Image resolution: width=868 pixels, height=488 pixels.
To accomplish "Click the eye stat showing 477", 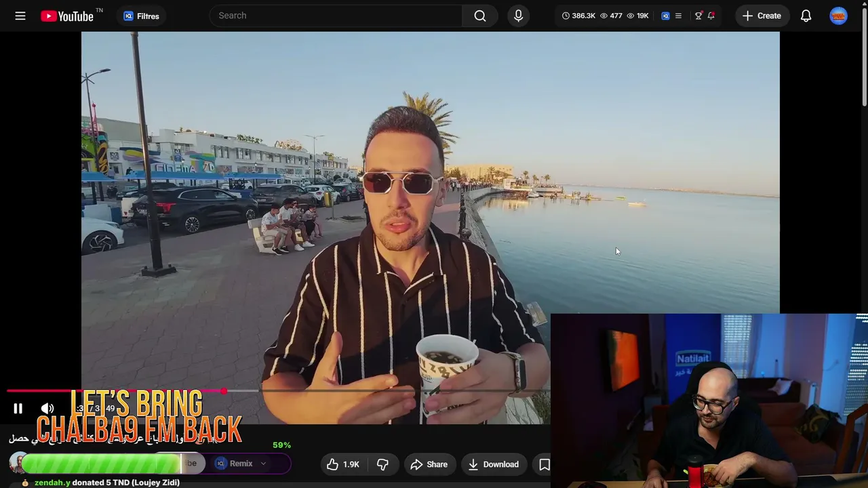I will click(x=610, y=16).
